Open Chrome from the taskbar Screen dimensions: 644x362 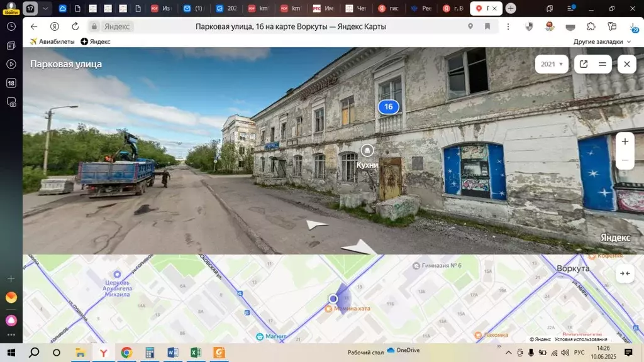[126, 353]
